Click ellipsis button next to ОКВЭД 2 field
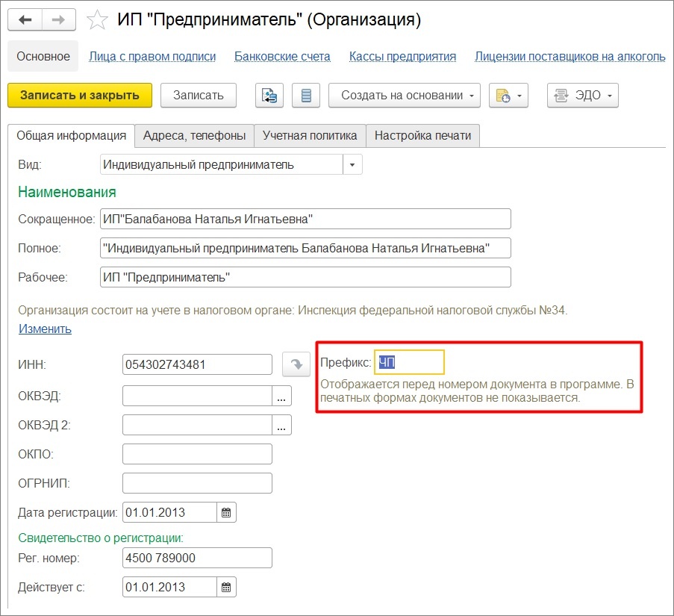674x616 pixels. coord(281,425)
